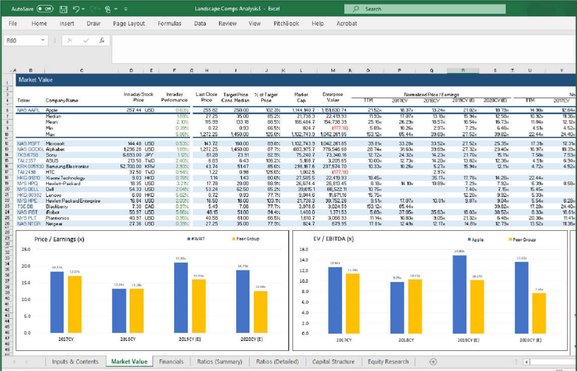Click the formula bar Enter checkmark icon

(86, 40)
